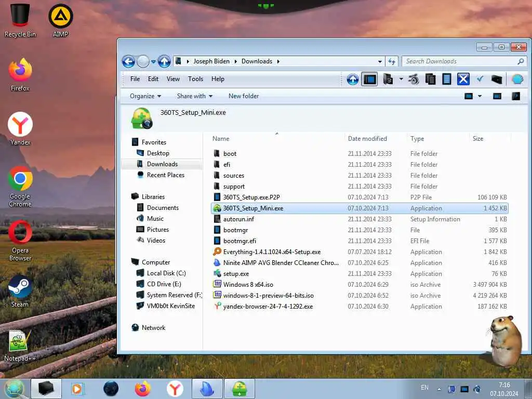Select Network in navigation pane
532x399 pixels.
[x=153, y=328]
